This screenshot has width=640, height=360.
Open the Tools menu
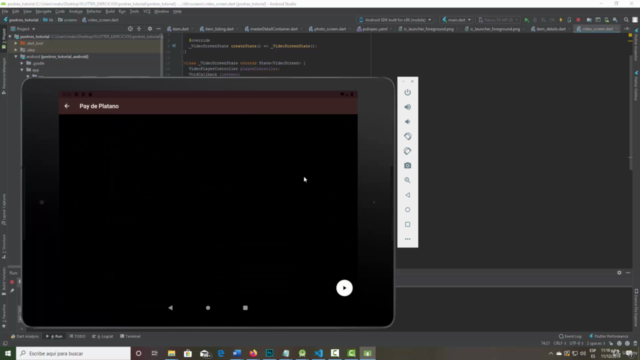pyautogui.click(x=134, y=11)
